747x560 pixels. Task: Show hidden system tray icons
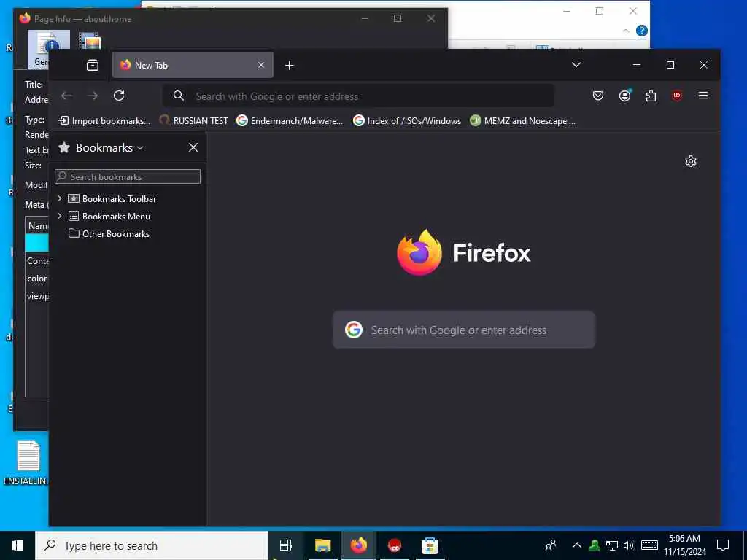tap(576, 545)
